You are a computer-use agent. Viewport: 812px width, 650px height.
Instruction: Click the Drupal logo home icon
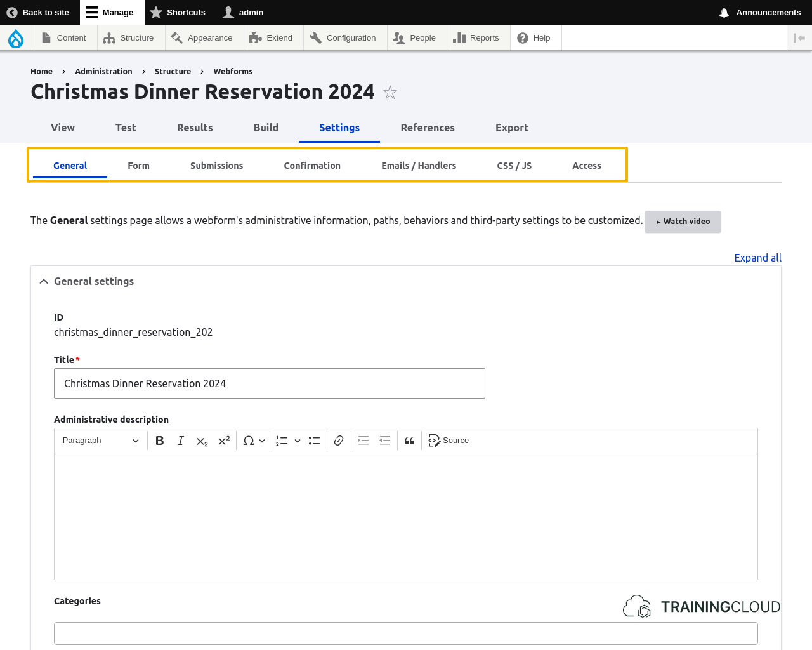click(16, 39)
